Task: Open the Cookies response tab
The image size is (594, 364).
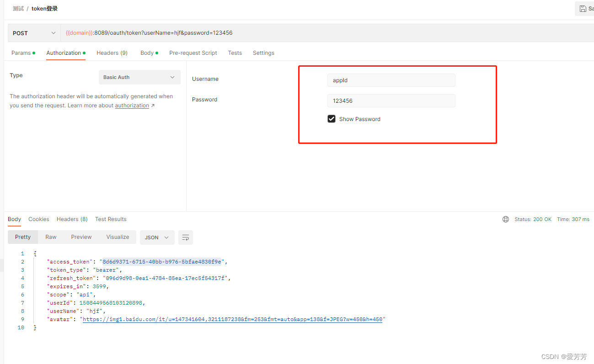Action: tap(38, 219)
